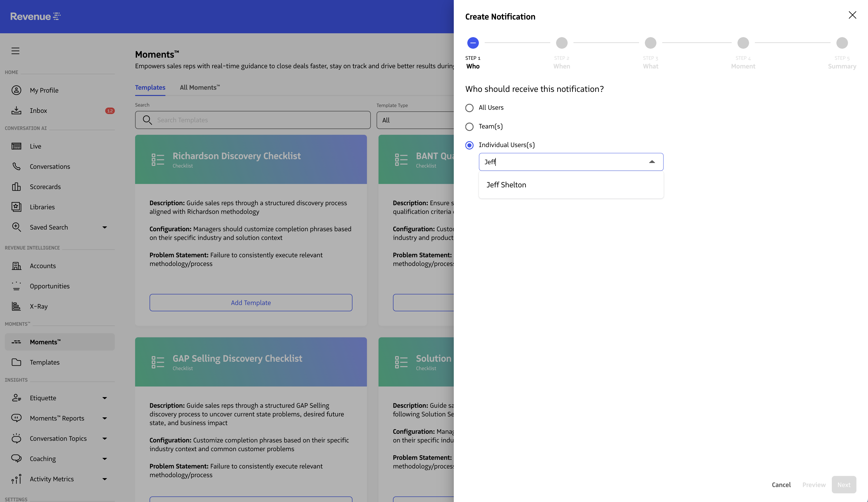Image resolution: width=868 pixels, height=502 pixels.
Task: Click the Search Templates input field
Action: [x=253, y=120]
